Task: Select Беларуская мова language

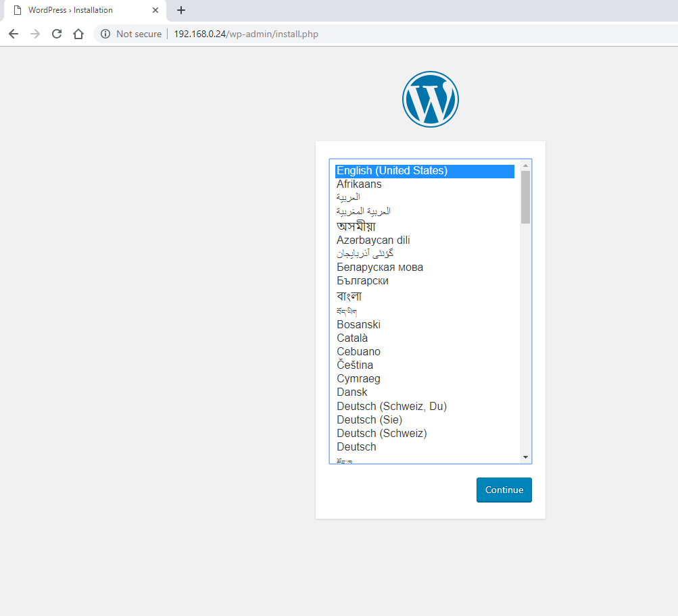Action: coord(425,267)
